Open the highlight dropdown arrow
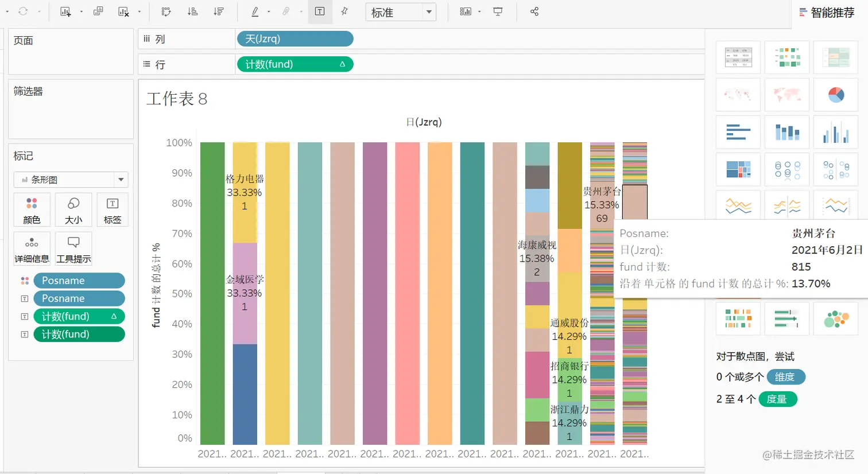The height and width of the screenshot is (474, 868). pyautogui.click(x=269, y=11)
